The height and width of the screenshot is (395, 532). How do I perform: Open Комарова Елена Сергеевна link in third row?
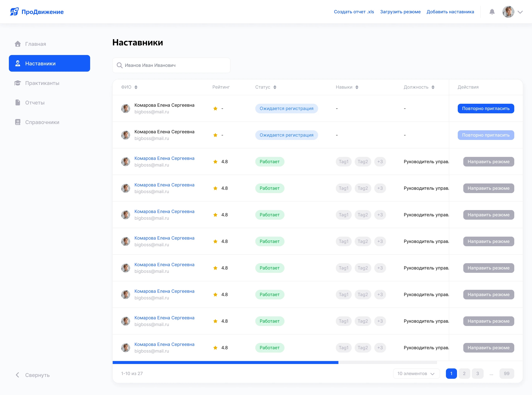point(164,158)
